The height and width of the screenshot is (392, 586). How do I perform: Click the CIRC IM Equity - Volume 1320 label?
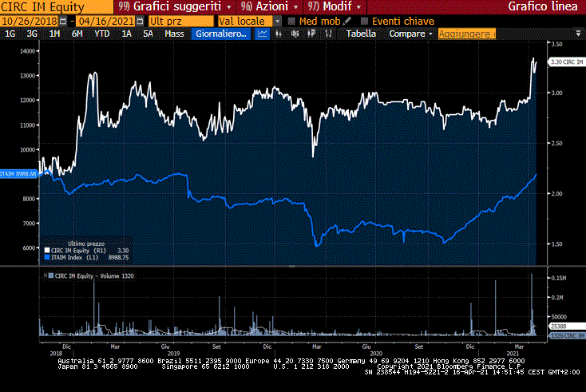[x=94, y=275]
